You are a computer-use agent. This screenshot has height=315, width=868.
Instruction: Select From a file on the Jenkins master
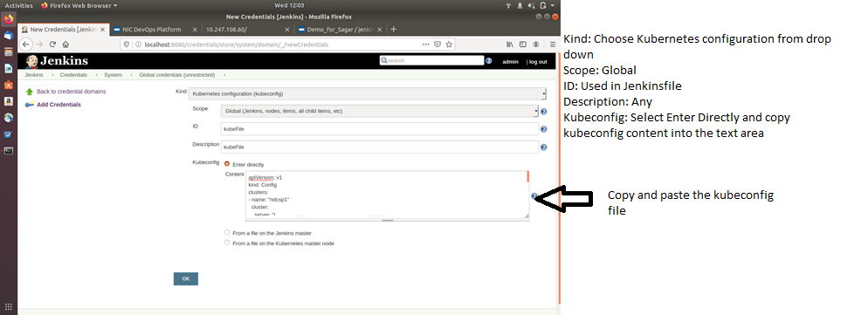point(227,232)
